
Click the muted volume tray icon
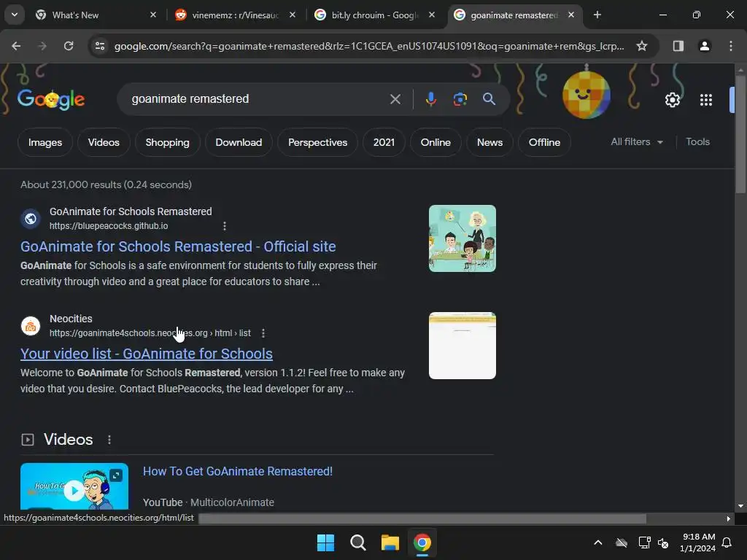point(662,542)
